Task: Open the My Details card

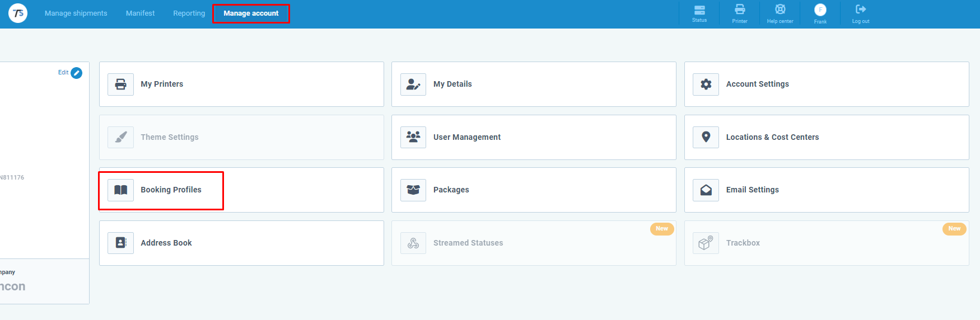Action: click(x=533, y=84)
